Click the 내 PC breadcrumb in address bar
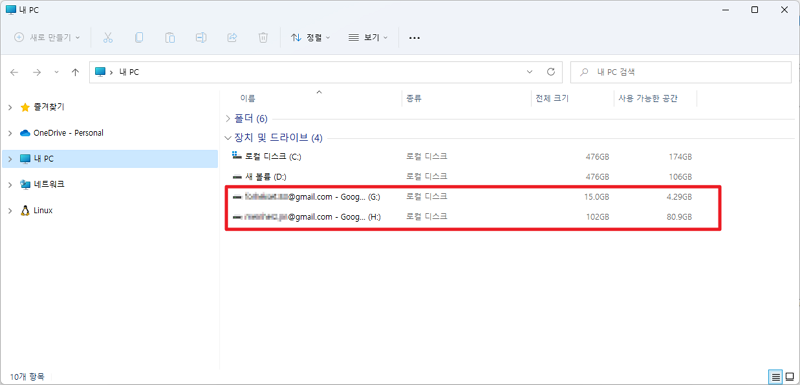 128,72
